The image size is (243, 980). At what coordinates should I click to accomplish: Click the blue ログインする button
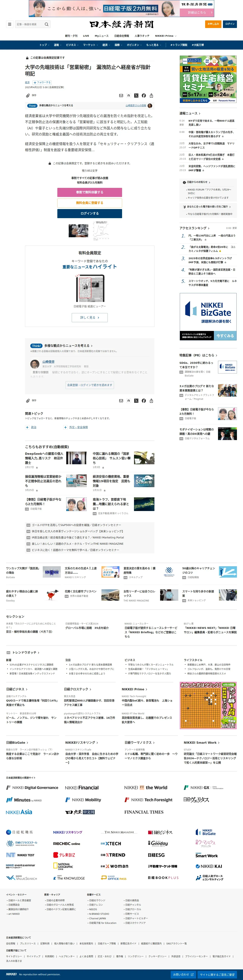(x=90, y=213)
